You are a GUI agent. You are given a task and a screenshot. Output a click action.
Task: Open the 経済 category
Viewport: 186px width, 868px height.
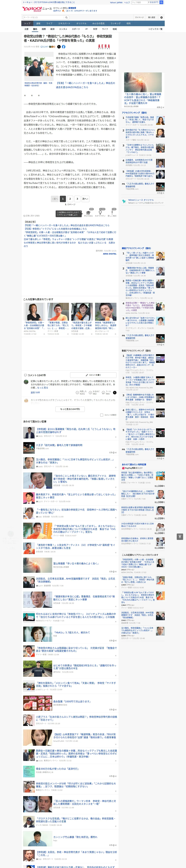52,29
